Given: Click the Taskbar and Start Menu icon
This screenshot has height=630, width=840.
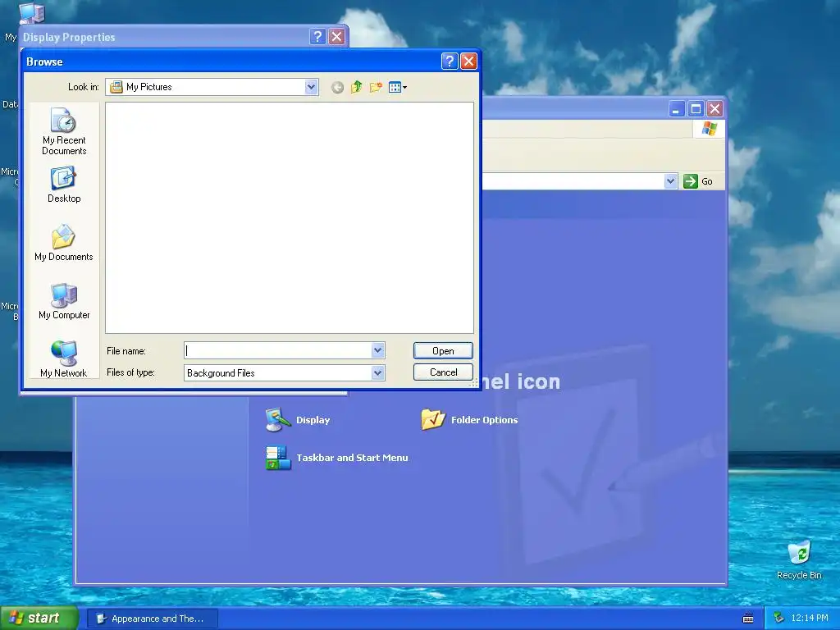Looking at the screenshot, I should point(278,458).
